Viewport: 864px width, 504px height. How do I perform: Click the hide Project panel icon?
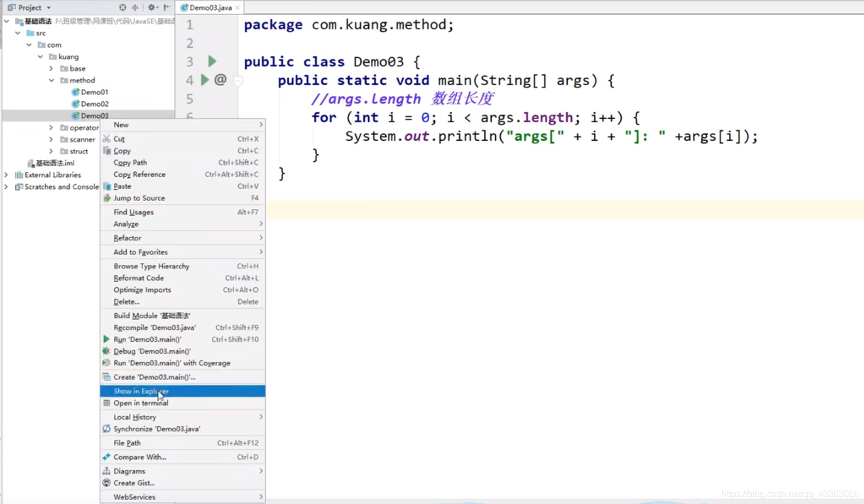tap(167, 7)
